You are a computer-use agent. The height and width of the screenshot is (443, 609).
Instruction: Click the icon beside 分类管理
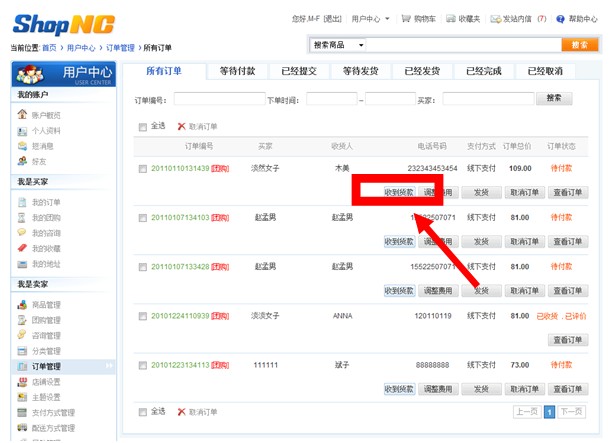coord(22,351)
